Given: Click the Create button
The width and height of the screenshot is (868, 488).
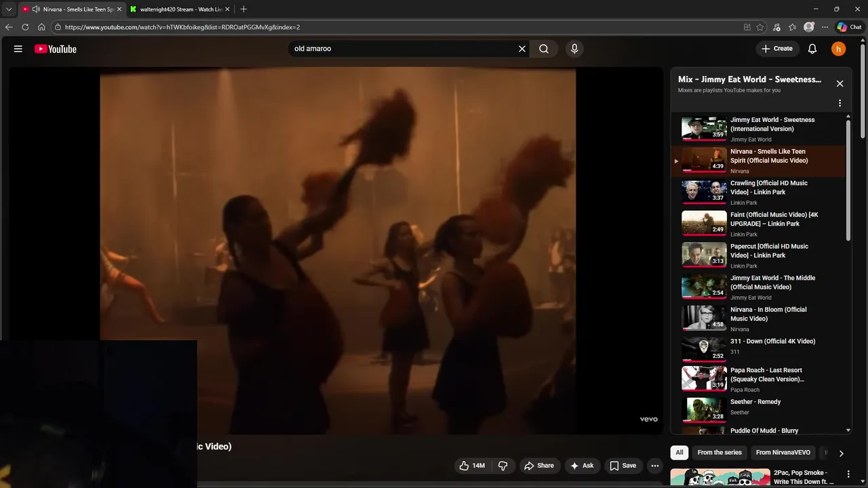Looking at the screenshot, I should pyautogui.click(x=777, y=49).
